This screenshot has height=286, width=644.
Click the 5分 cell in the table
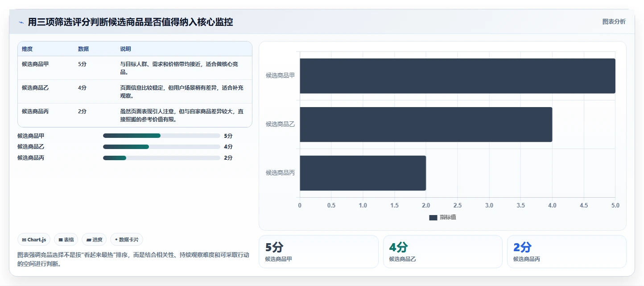pos(82,64)
